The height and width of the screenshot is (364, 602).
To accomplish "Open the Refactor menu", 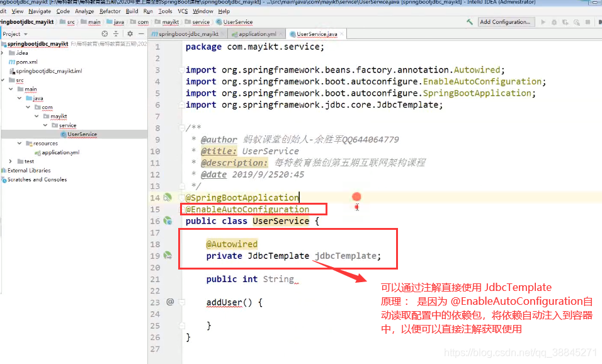I will pos(110,11).
